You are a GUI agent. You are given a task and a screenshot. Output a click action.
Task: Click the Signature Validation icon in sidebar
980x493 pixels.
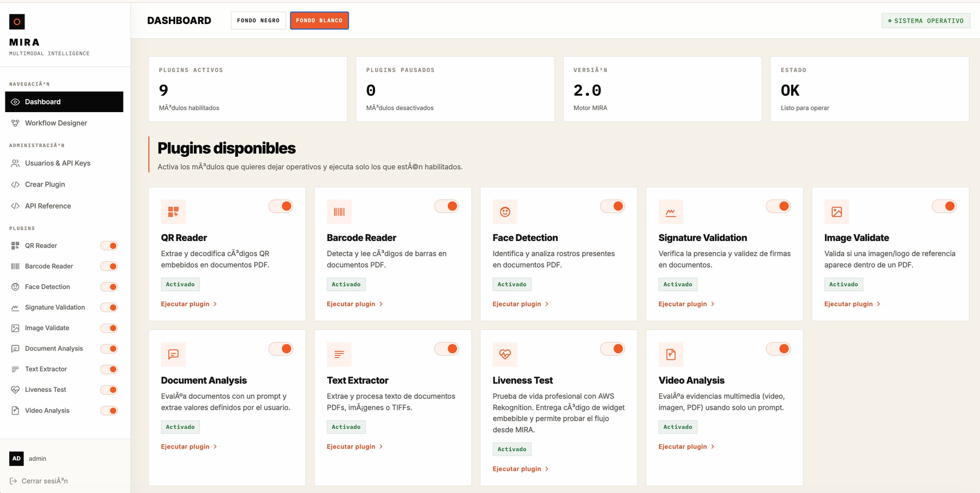point(15,307)
